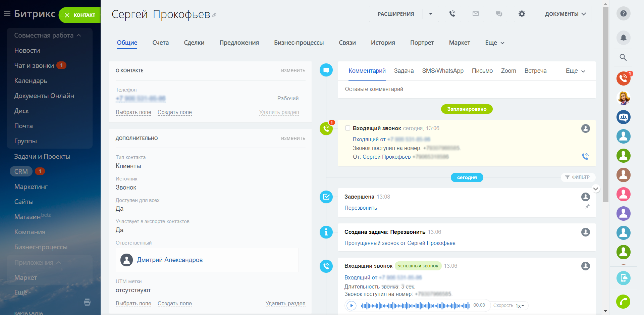Viewport: 644px width, 315px height.
Task: Open the chat messages icon in header
Action: [499, 14]
